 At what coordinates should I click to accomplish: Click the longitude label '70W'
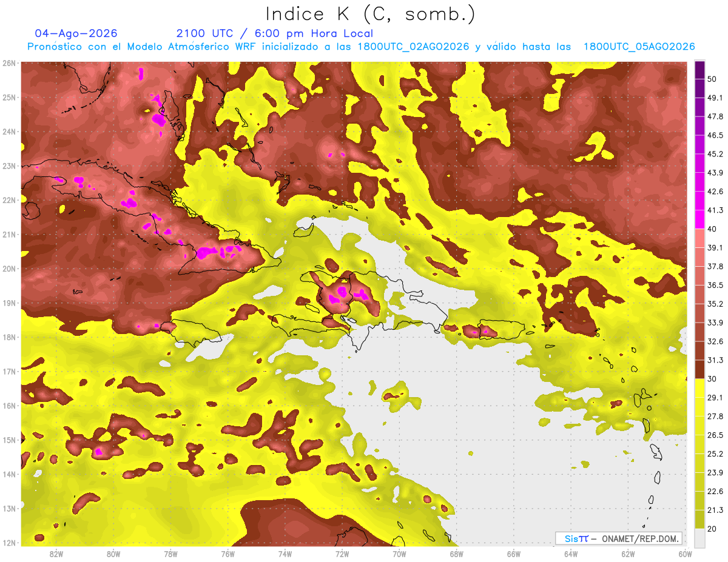[399, 554]
